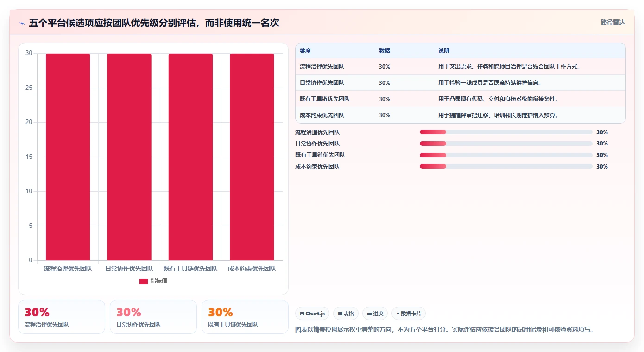Select table cell 成本约束优先团队

[x=322, y=115]
